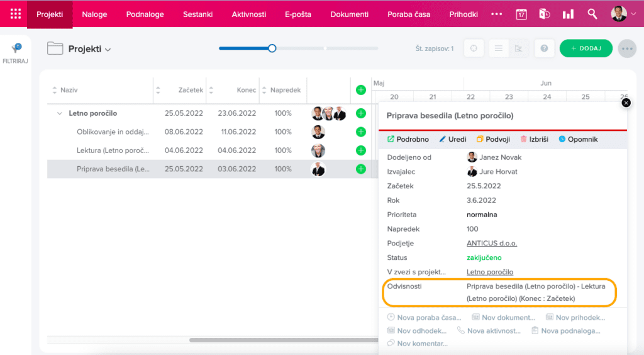Switch to list view toggle
The width and height of the screenshot is (644, 355).
pyautogui.click(x=498, y=48)
